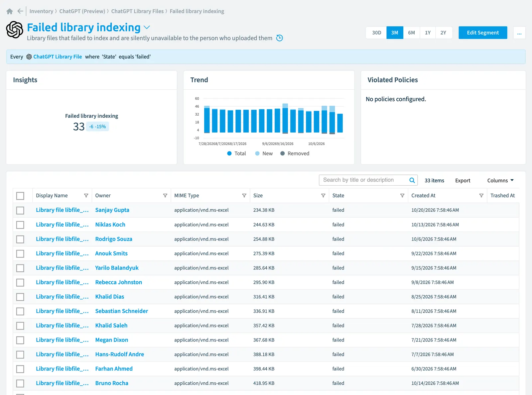Image resolution: width=532 pixels, height=395 pixels.
Task: Check the Niklas Koch row checkbox
Action: click(20, 225)
